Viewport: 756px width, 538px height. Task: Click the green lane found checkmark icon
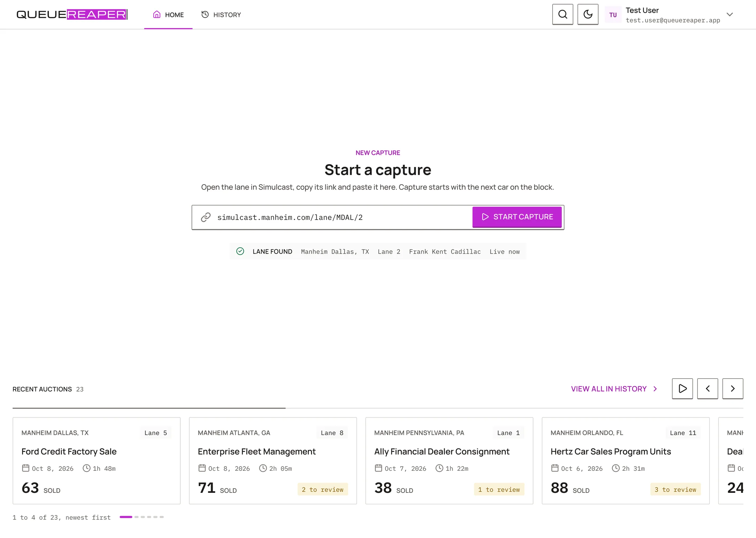tap(240, 251)
